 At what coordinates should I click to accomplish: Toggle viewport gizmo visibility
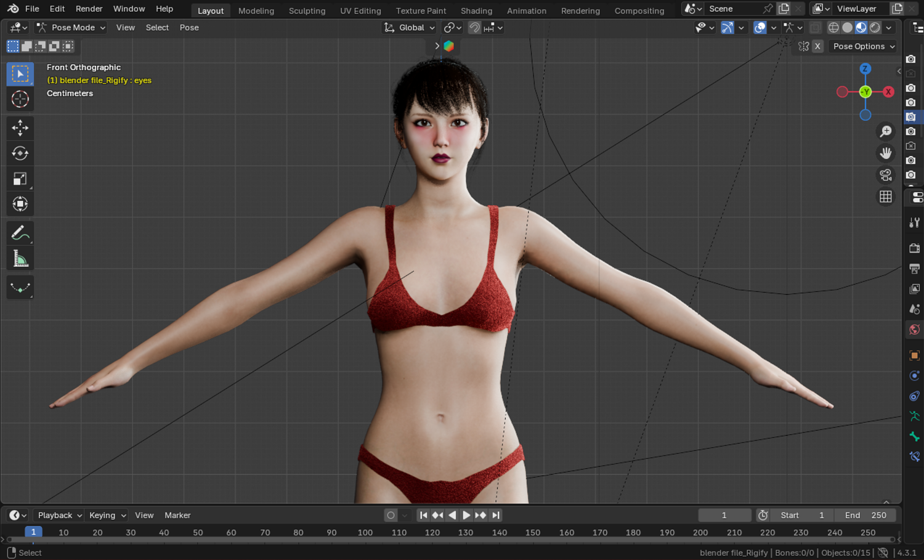(x=727, y=28)
